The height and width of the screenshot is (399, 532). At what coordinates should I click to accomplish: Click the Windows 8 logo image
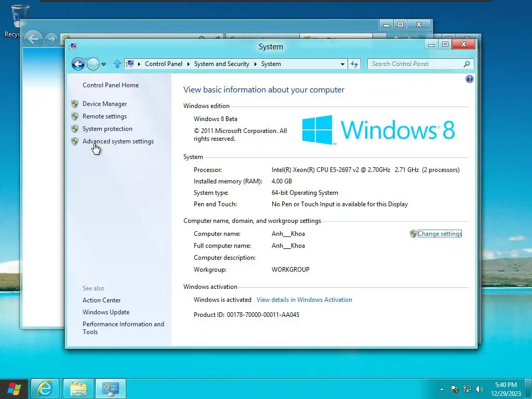[x=378, y=130]
